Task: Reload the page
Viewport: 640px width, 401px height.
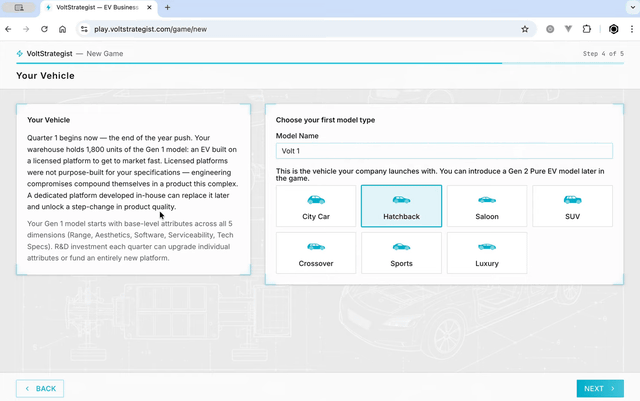Action: 44,29
